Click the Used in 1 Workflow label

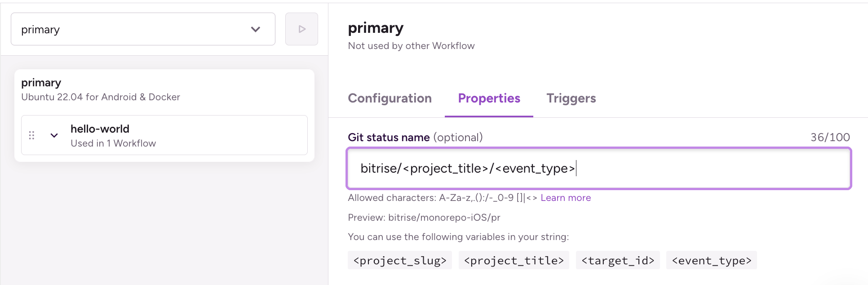tap(113, 143)
